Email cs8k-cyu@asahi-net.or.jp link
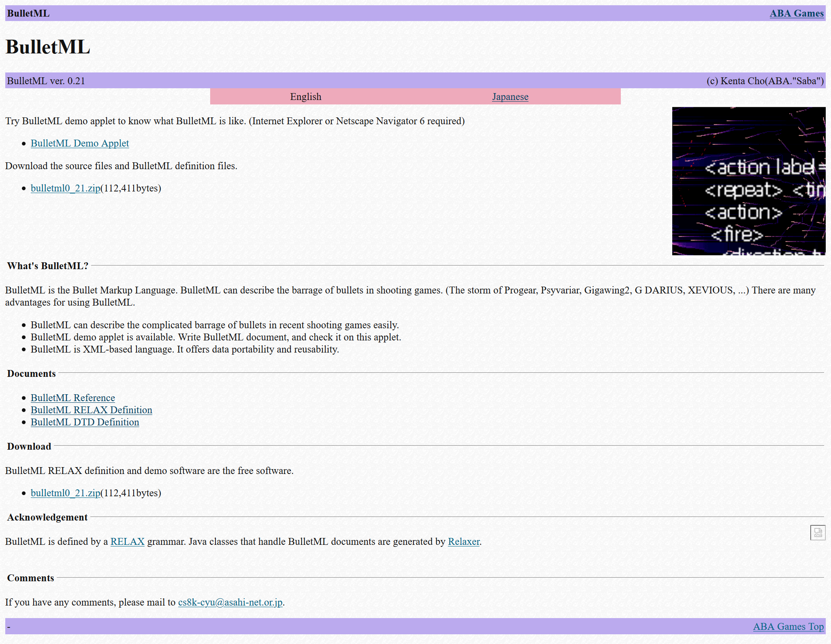The width and height of the screenshot is (831, 644). (230, 602)
